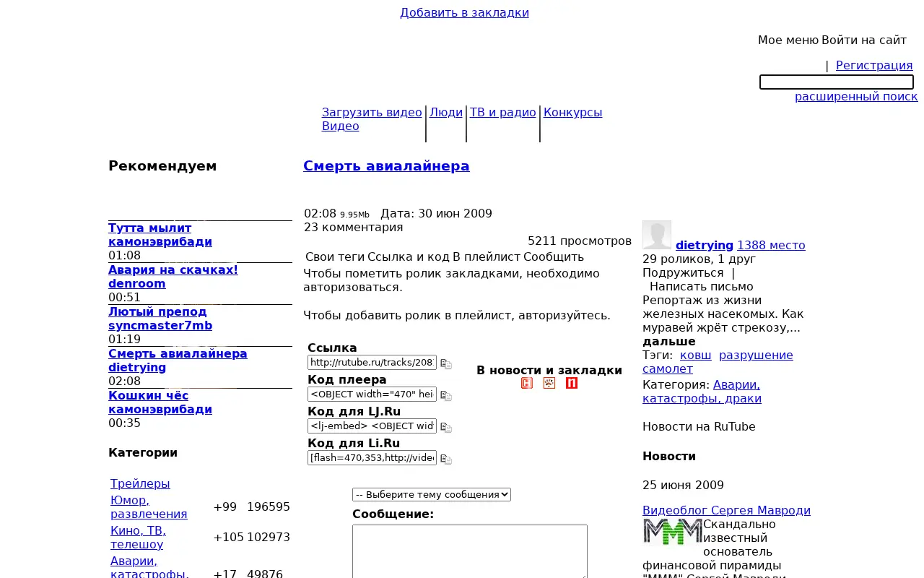Open 'Видеоблог Сергея Мавроди' news link
924x578 pixels.
[726, 511]
